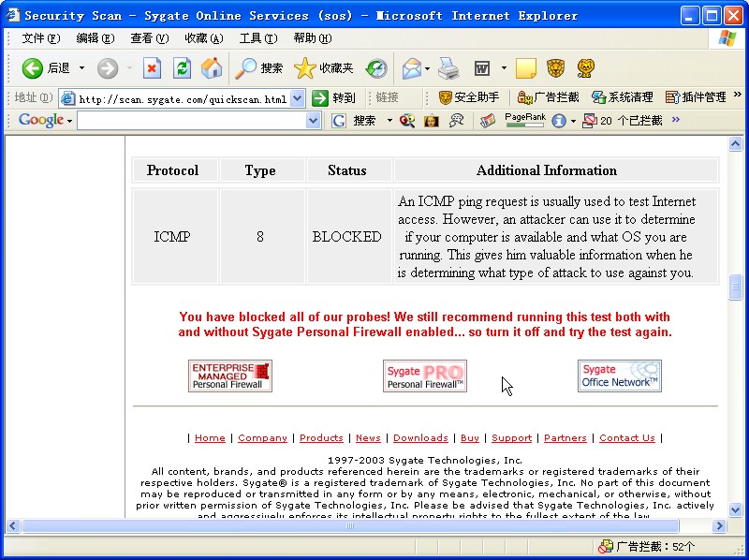Open the Support footer link

(511, 438)
